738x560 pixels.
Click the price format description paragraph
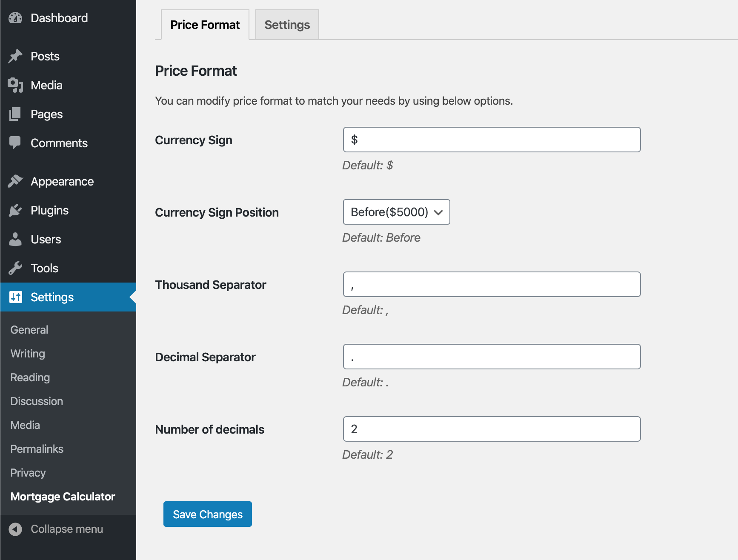click(334, 101)
